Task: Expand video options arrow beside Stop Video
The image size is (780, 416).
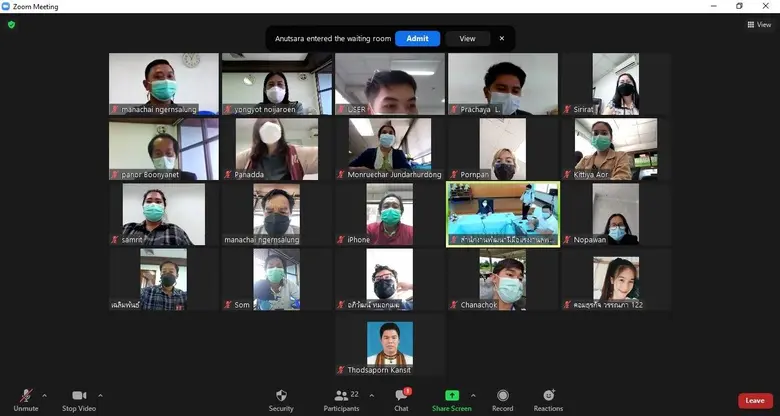Action: [x=100, y=395]
